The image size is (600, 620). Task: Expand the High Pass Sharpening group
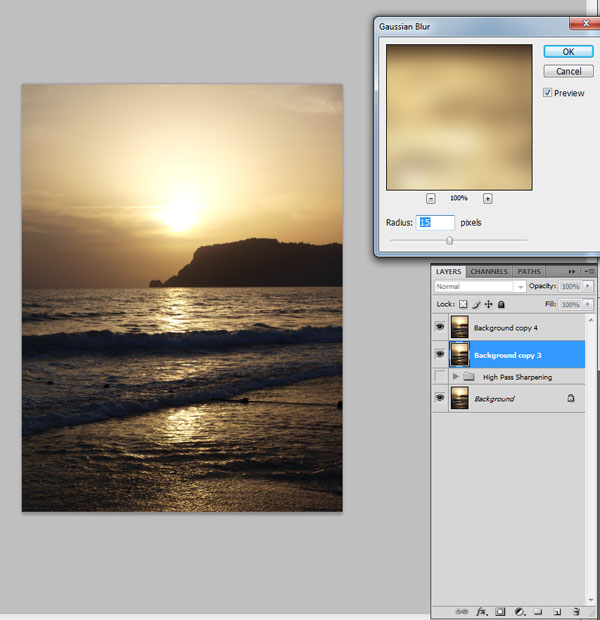pyautogui.click(x=456, y=376)
